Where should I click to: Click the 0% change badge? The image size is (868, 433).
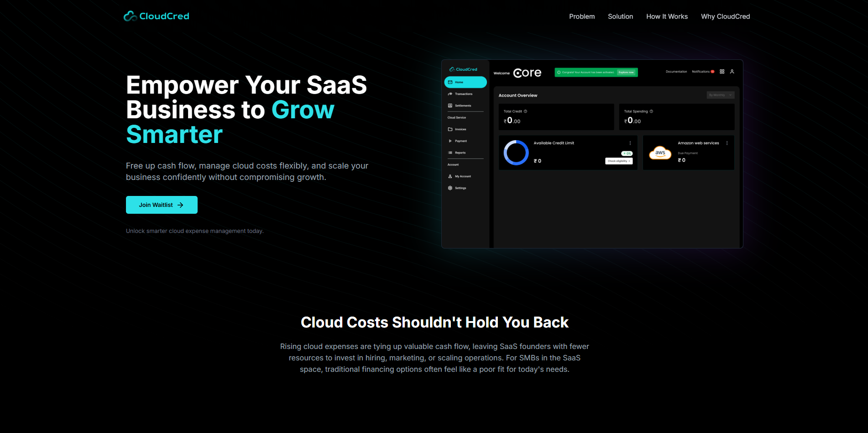627,153
